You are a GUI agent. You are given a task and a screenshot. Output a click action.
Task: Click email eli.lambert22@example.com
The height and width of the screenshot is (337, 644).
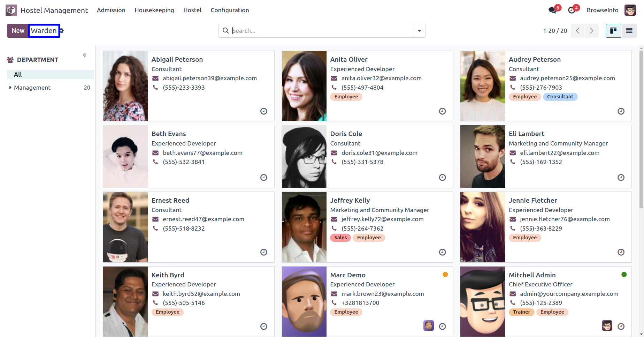tap(560, 153)
